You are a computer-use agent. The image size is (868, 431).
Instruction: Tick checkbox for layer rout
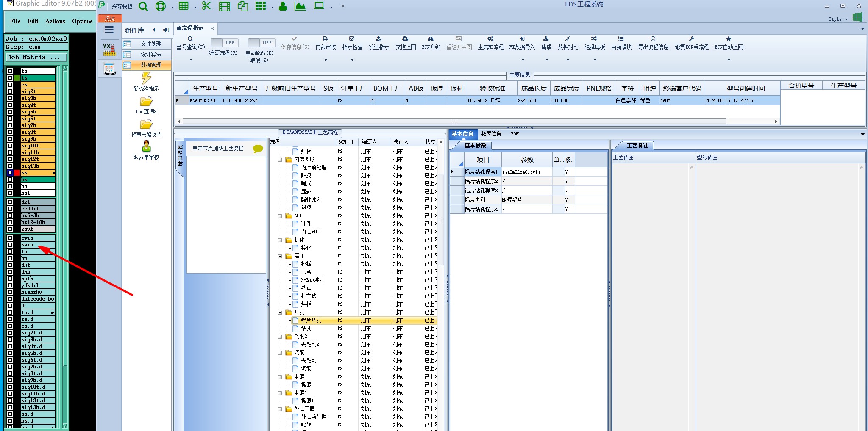(10, 229)
